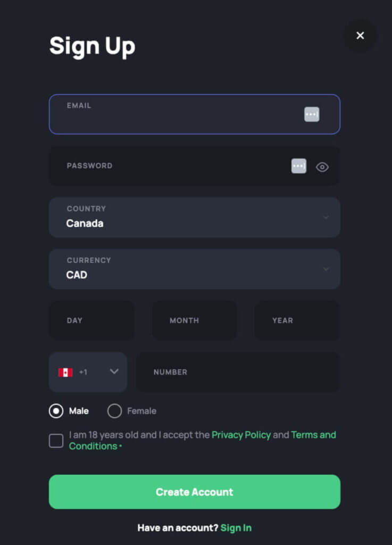Click the password manager icon in Email field
This screenshot has width=392, height=545.
[x=312, y=114]
